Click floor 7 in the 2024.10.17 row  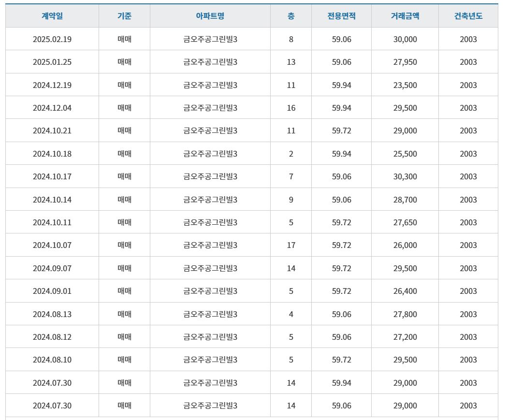[291, 176]
